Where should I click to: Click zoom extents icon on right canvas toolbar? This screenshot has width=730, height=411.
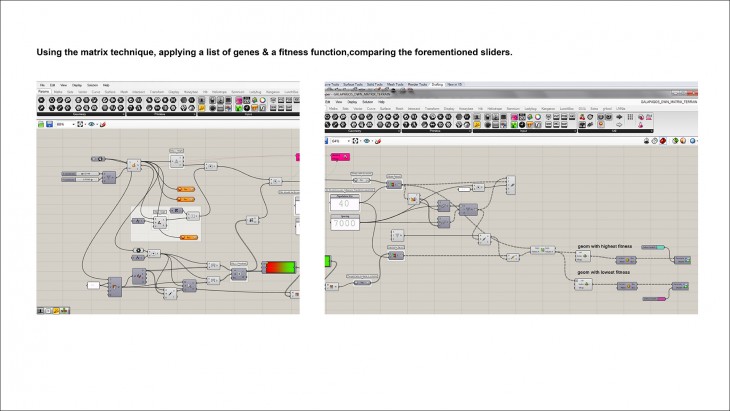coord(355,141)
